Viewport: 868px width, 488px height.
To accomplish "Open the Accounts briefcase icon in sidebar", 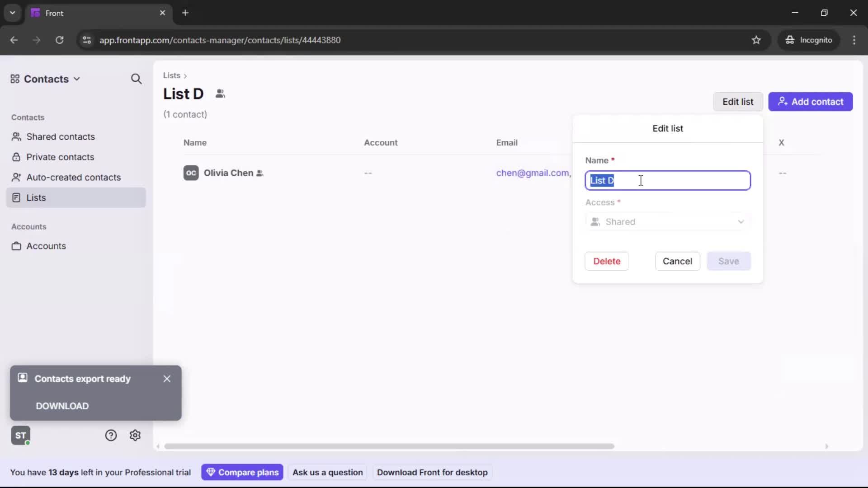I will [x=16, y=246].
